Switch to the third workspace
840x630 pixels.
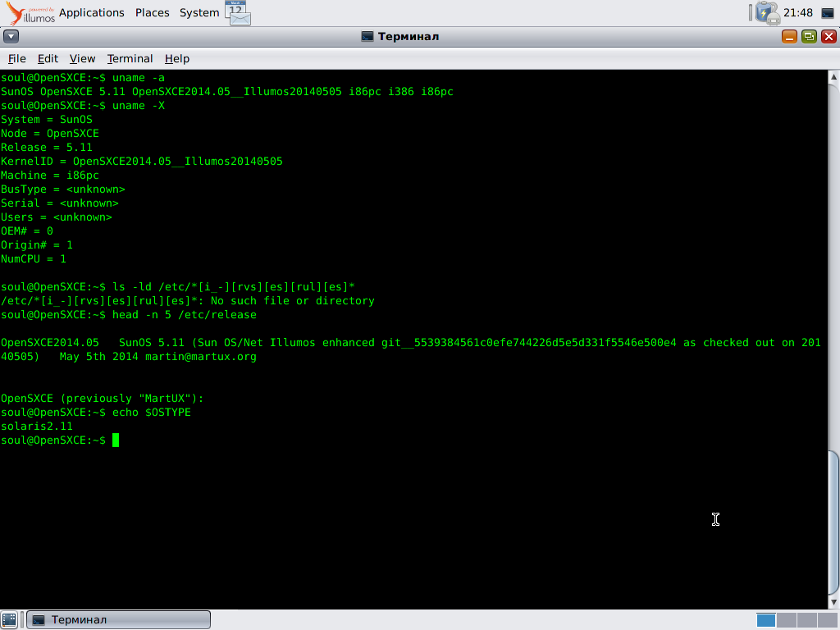[x=806, y=620]
